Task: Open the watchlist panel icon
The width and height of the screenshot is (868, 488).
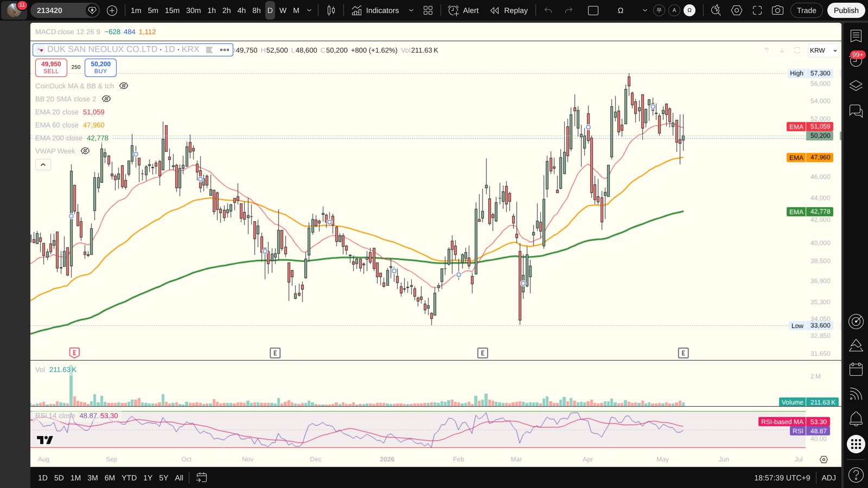Action: (856, 36)
